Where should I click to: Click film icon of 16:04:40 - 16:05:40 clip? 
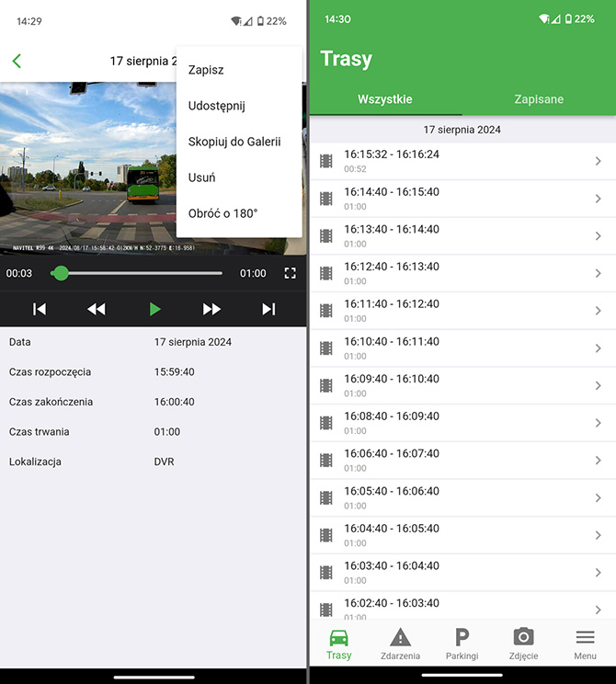click(x=325, y=535)
